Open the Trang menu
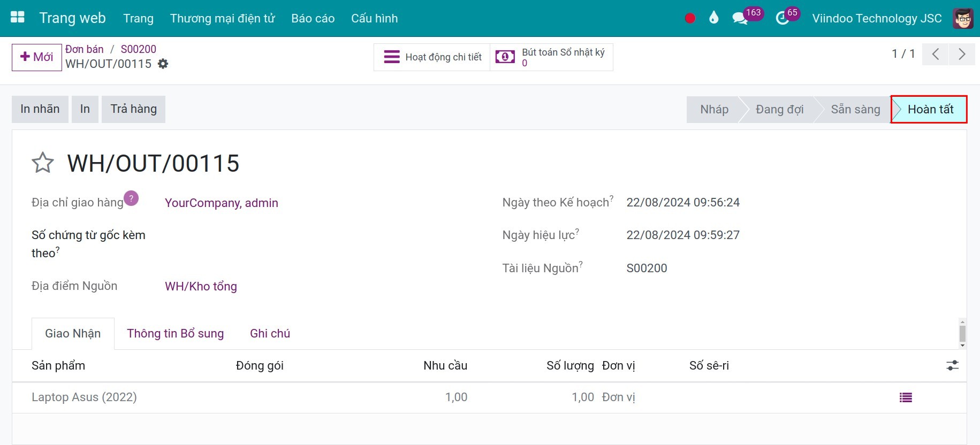The image size is (980, 445). tap(138, 18)
